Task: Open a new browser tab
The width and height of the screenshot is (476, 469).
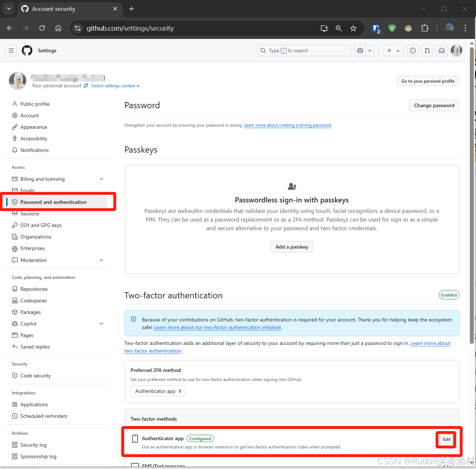Action: click(132, 9)
